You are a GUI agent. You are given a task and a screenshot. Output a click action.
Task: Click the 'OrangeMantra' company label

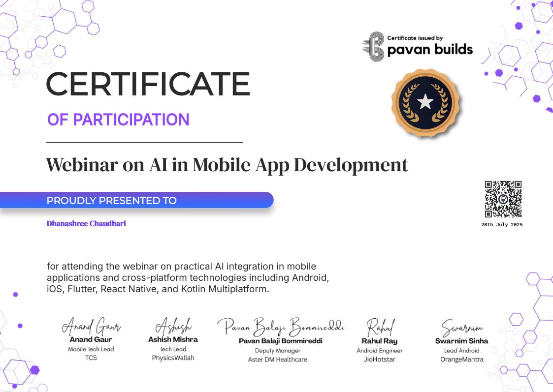(462, 360)
